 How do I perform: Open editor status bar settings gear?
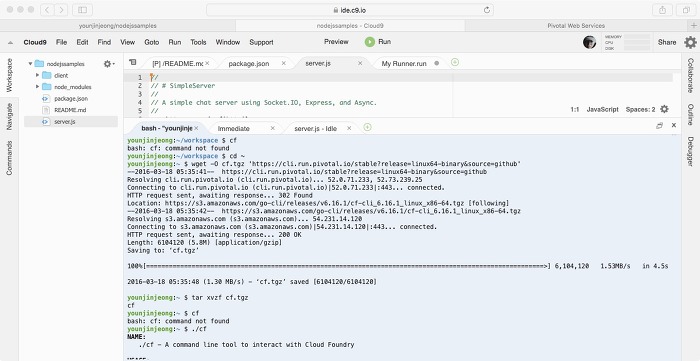click(x=664, y=109)
